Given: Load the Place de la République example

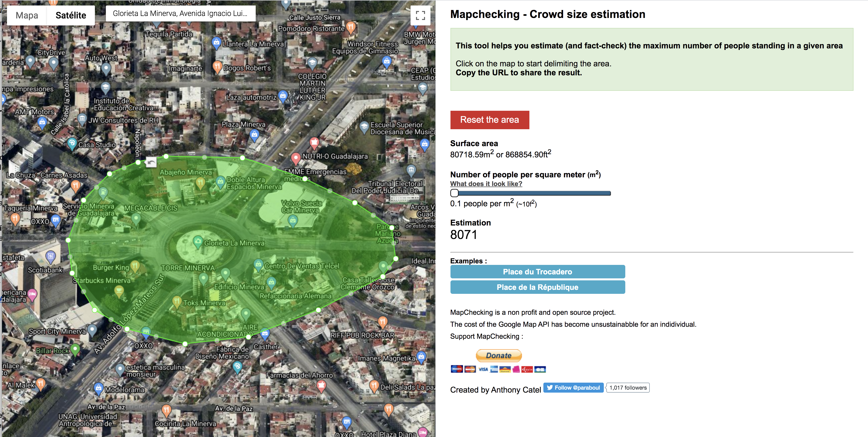Looking at the screenshot, I should [538, 287].
